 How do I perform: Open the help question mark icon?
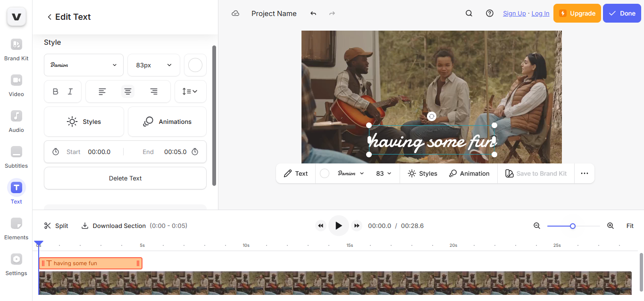tap(490, 14)
